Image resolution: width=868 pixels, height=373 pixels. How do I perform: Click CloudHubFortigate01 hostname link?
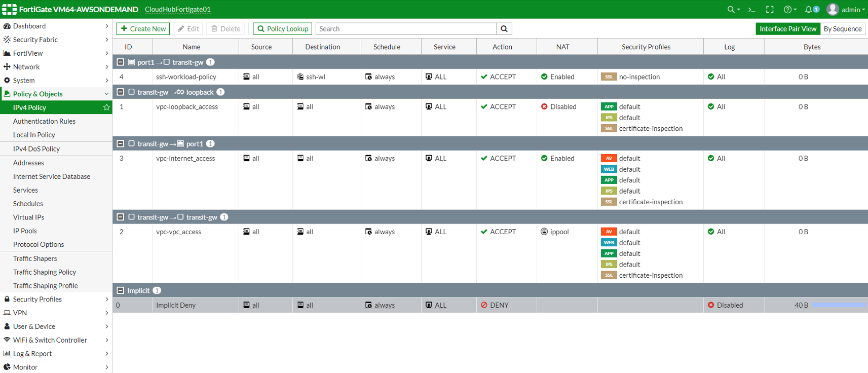tap(178, 10)
